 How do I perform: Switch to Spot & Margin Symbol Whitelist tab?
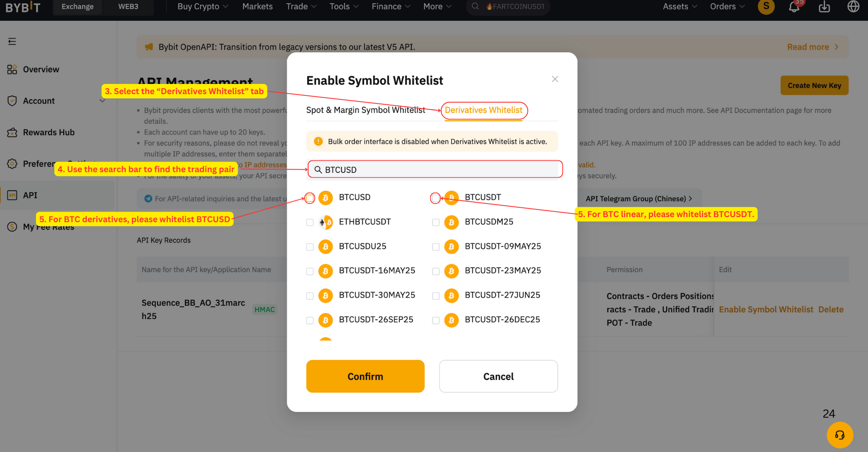(x=365, y=110)
